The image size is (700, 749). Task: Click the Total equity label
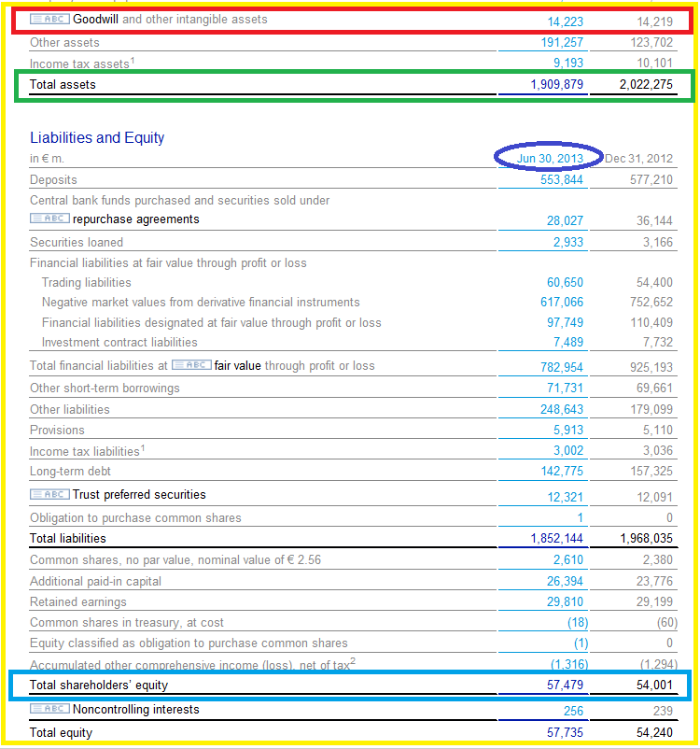(x=61, y=733)
